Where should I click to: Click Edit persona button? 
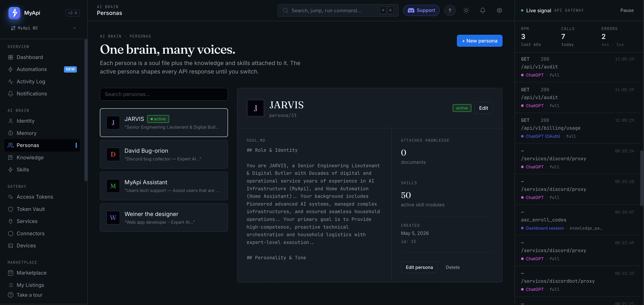(x=419, y=267)
